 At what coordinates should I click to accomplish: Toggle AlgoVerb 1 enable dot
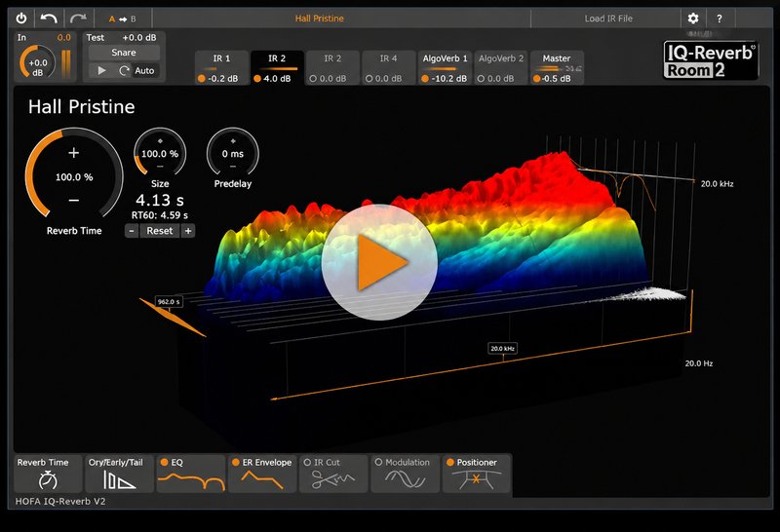click(x=425, y=79)
